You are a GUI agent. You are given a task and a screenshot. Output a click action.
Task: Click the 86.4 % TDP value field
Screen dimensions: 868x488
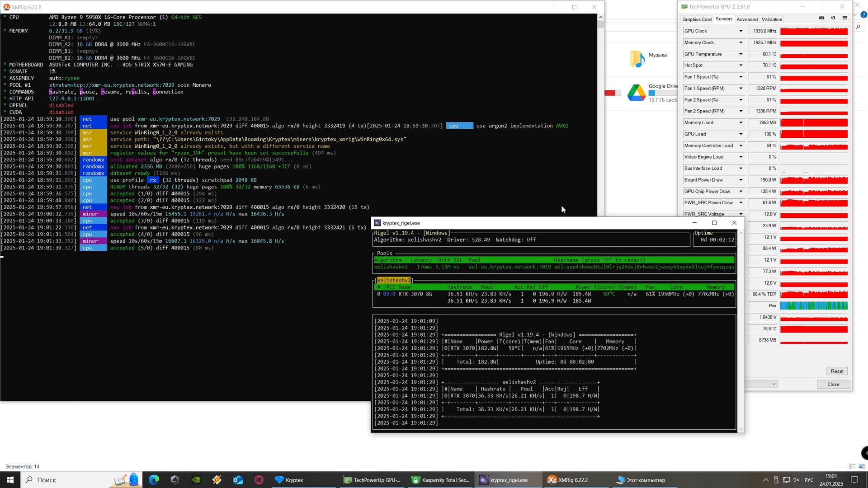tap(763, 294)
